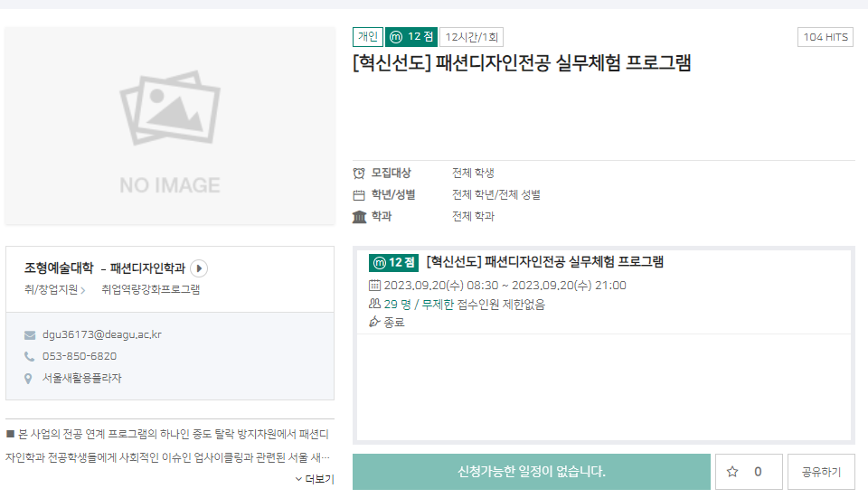Click the star favorite icon
The width and height of the screenshot is (868, 498).
click(x=732, y=472)
